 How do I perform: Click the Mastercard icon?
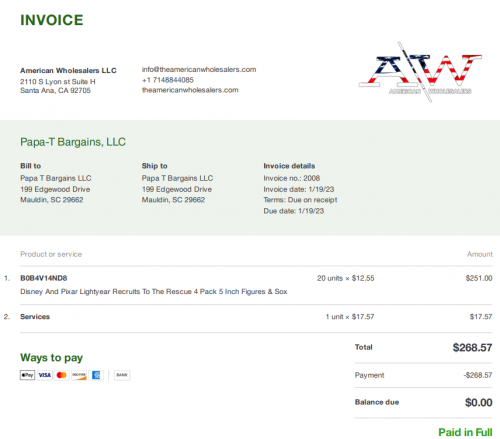point(62,375)
